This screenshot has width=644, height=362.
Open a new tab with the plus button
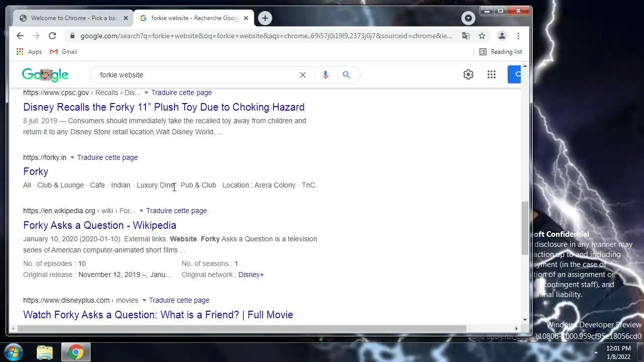coord(265,18)
